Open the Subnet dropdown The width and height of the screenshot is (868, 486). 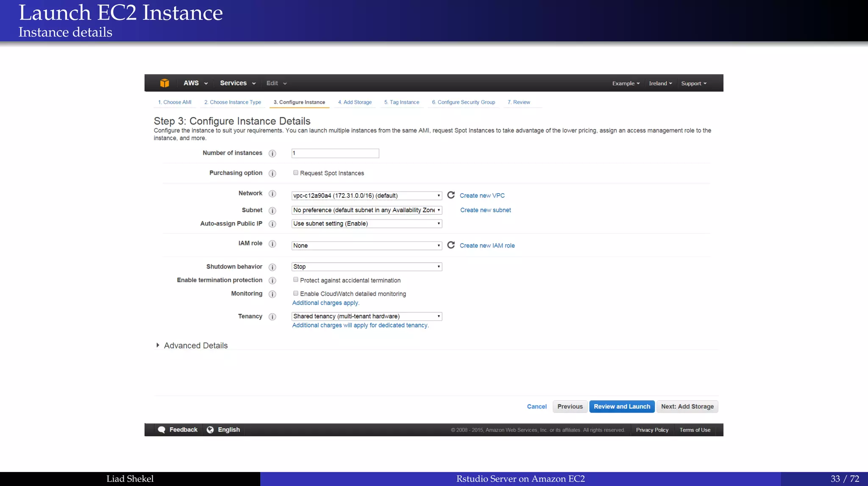[x=367, y=210]
